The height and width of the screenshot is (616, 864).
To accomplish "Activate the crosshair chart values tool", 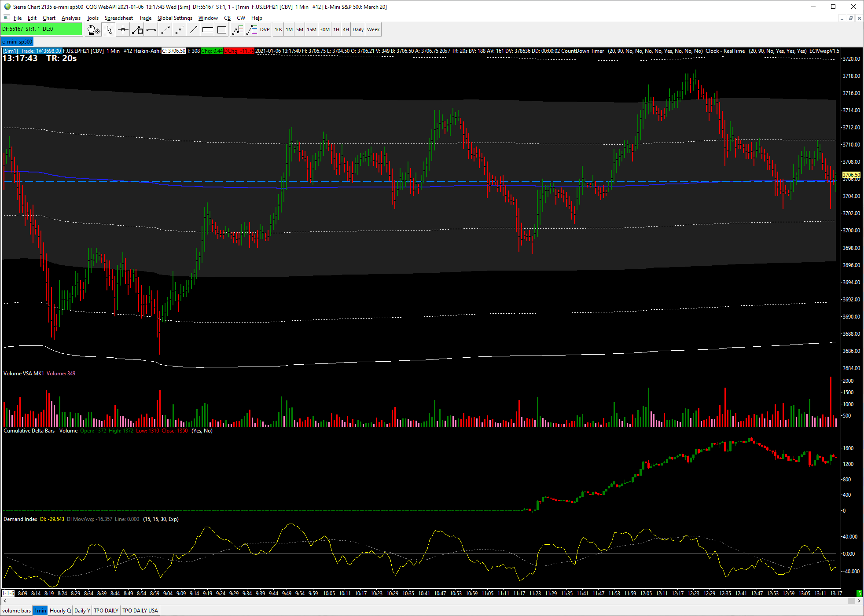I will 123,30.
